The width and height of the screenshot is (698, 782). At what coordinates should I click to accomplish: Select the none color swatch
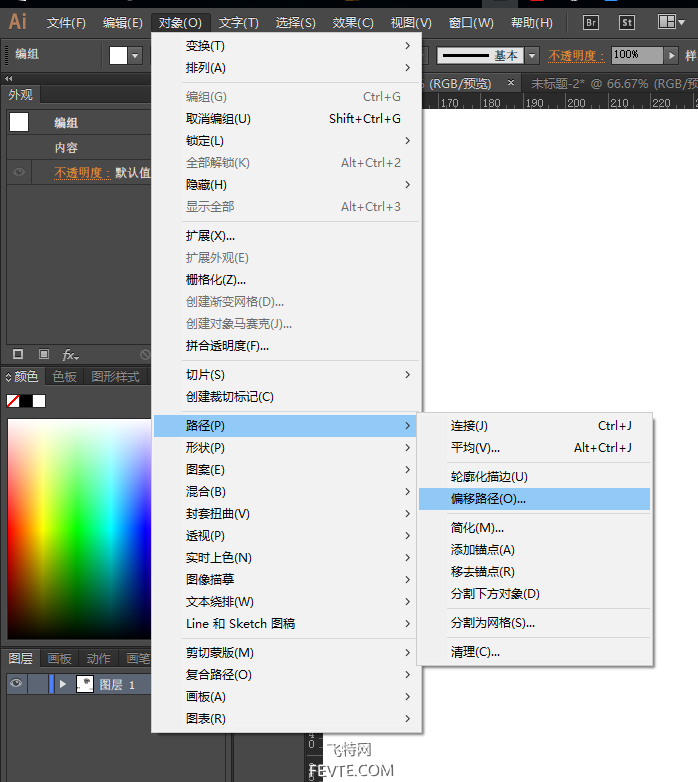(x=13, y=400)
